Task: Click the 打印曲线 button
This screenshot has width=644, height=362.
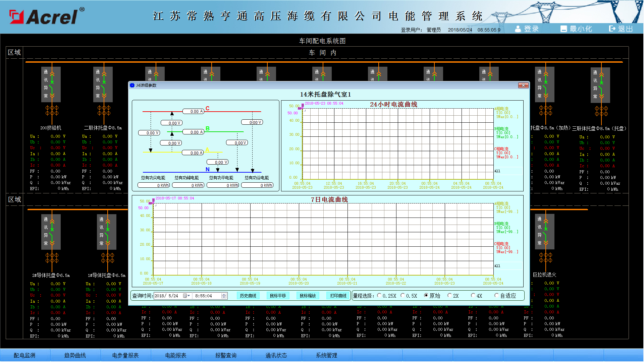Action: tap(338, 296)
